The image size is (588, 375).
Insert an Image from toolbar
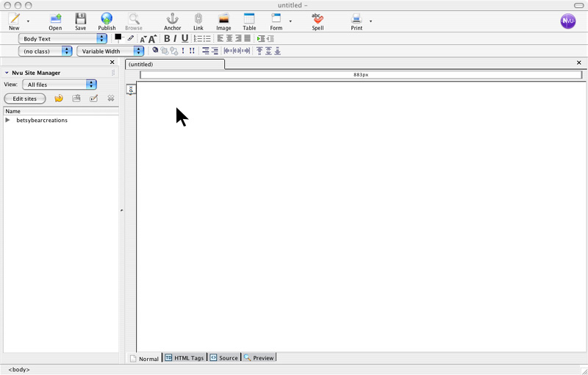pos(223,21)
